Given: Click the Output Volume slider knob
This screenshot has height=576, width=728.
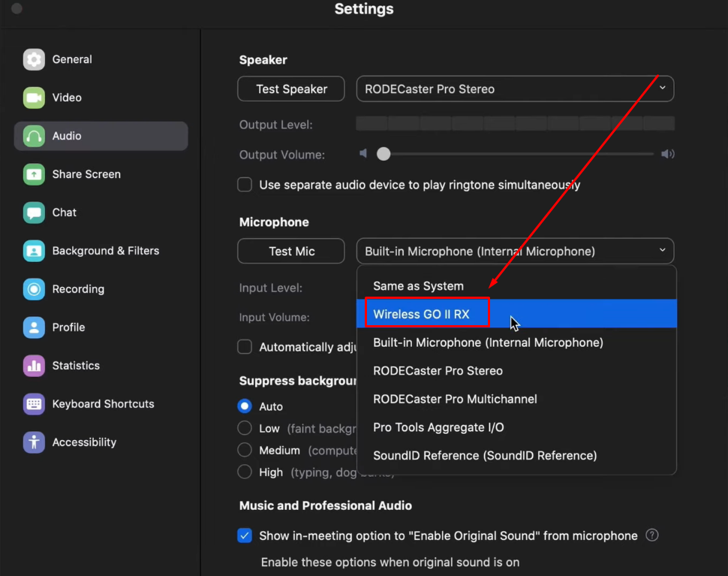Looking at the screenshot, I should point(384,154).
